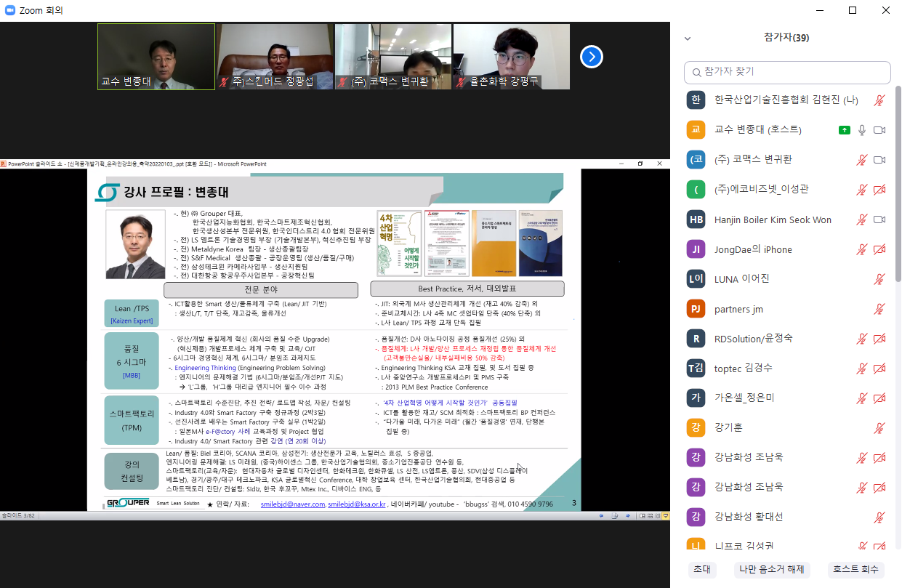Click the video-off icon for RDSolution/윤정숙
The image size is (902, 588).
click(879, 339)
